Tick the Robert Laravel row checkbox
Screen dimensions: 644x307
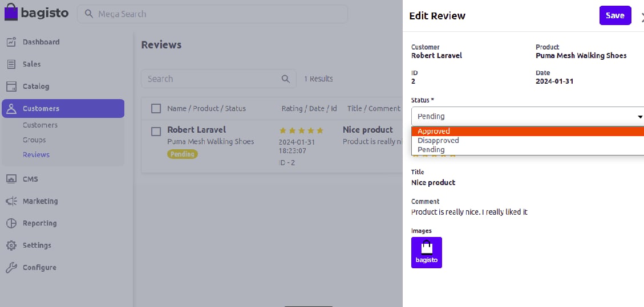point(156,132)
